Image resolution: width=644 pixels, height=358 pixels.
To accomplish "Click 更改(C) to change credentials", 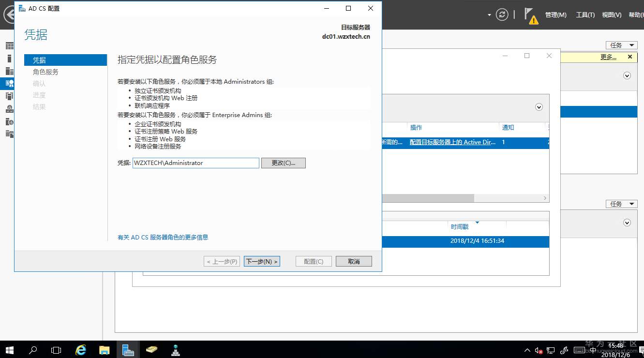I will click(x=283, y=163).
